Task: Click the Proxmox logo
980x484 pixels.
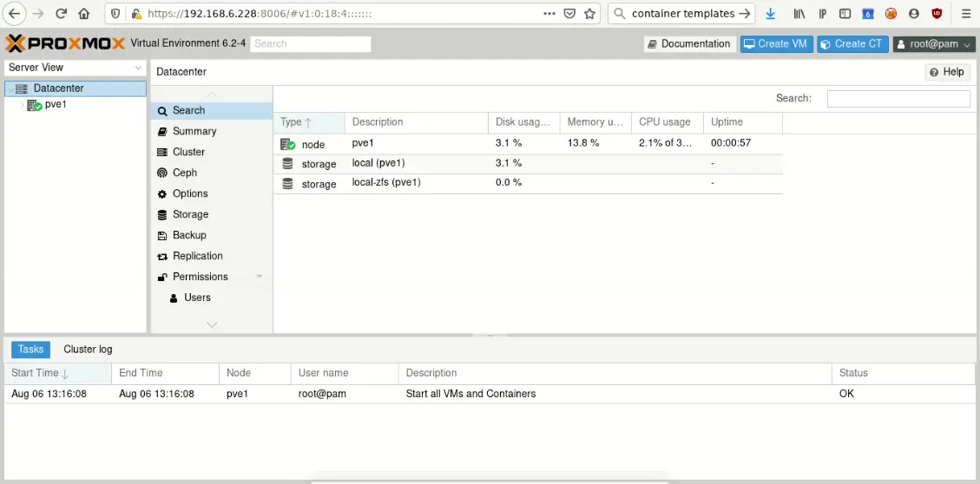Action: pyautogui.click(x=65, y=43)
